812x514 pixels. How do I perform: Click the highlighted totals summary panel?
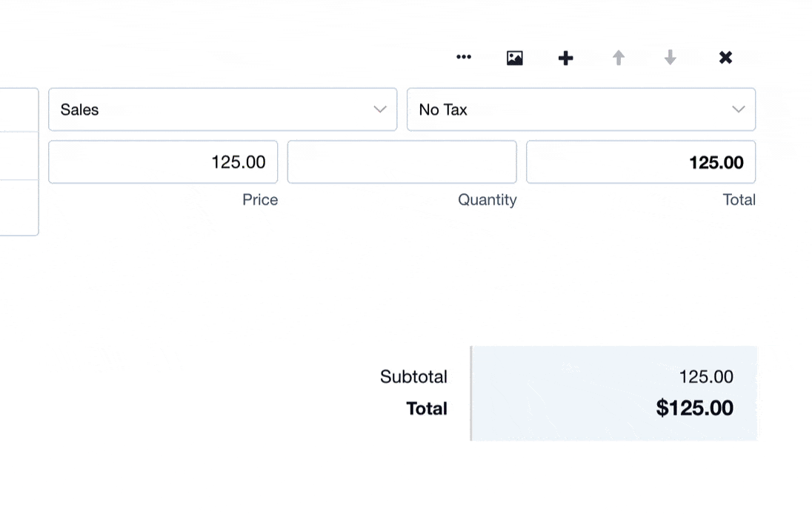(x=611, y=393)
